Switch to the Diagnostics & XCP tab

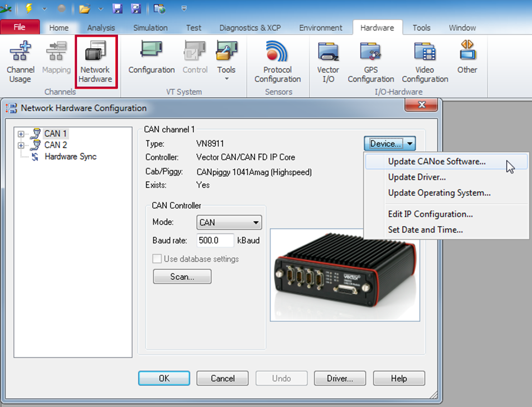250,27
